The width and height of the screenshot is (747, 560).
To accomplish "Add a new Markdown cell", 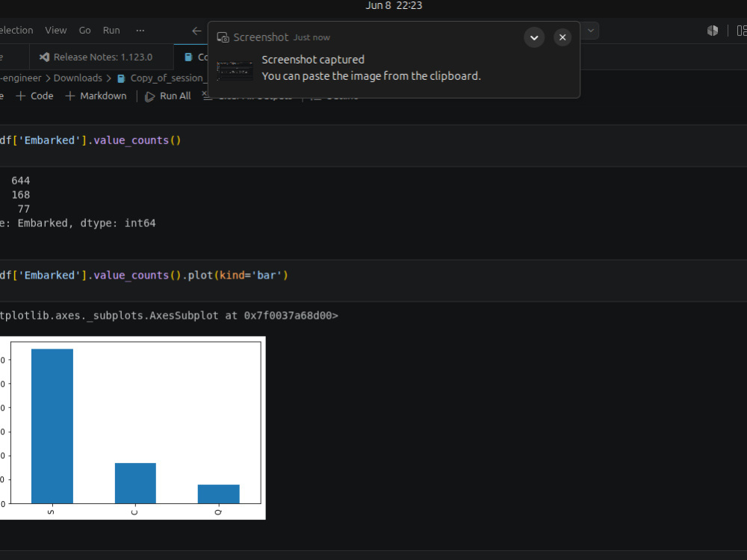I will click(x=96, y=96).
